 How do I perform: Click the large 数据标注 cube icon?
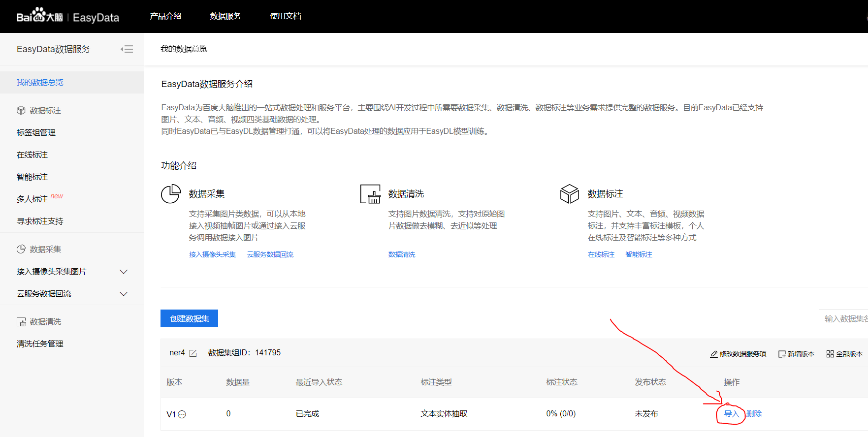click(570, 194)
